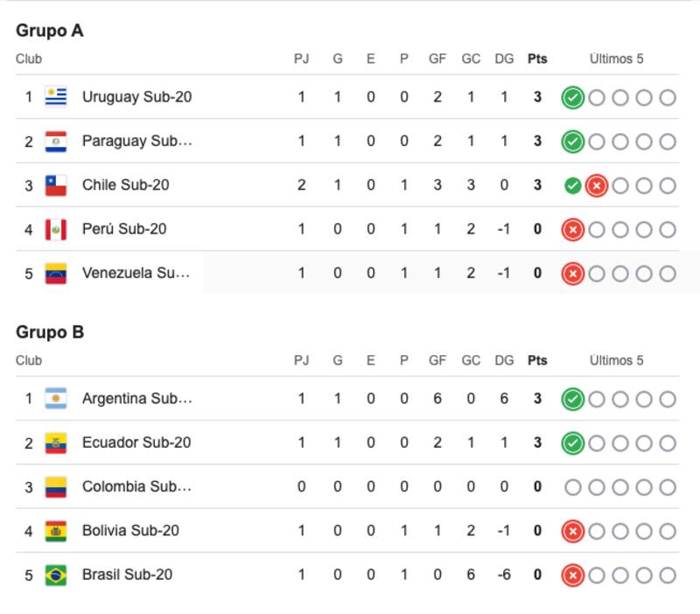The image size is (700, 614).
Task: Open the Colombia Sub-20 team link
Action: coord(136,486)
